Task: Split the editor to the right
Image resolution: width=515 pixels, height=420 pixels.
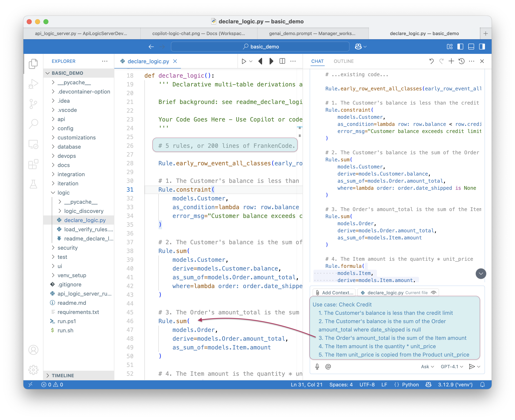Action: pos(282,61)
